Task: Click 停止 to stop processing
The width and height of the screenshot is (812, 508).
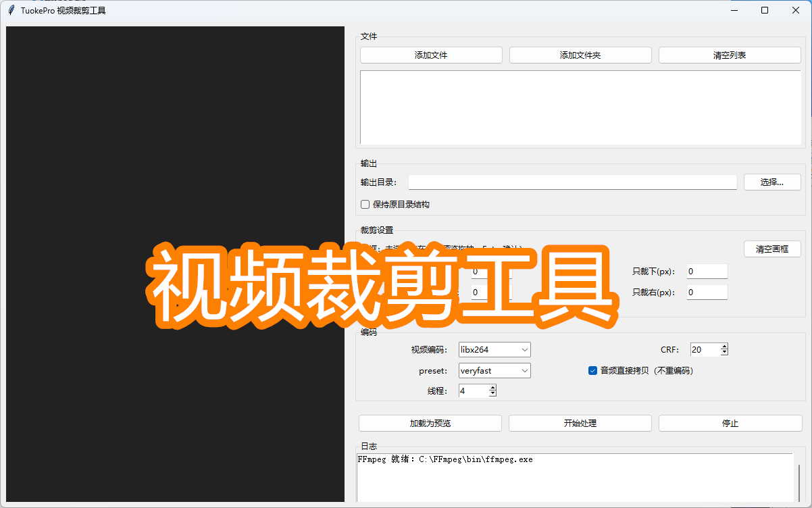Action: [730, 423]
